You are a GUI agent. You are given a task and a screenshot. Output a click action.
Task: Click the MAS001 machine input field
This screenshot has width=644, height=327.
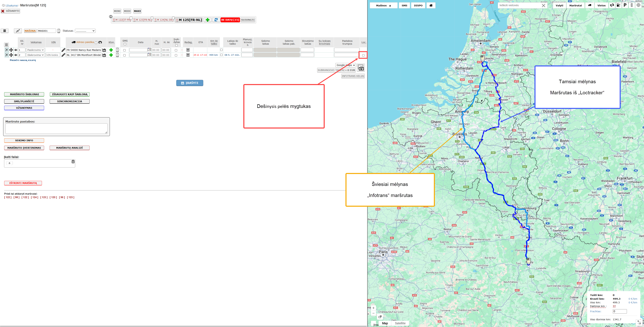tap(47, 31)
